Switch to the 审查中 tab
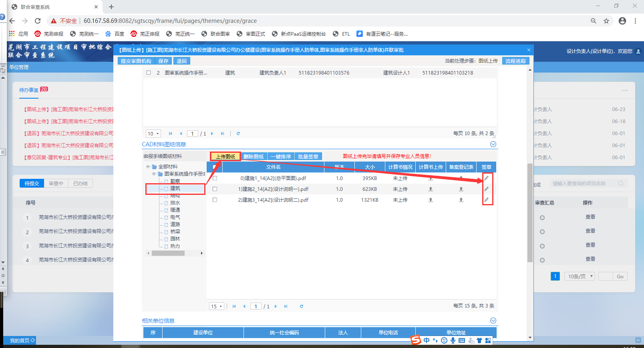Viewport: 644px width, 348px height. (x=56, y=183)
